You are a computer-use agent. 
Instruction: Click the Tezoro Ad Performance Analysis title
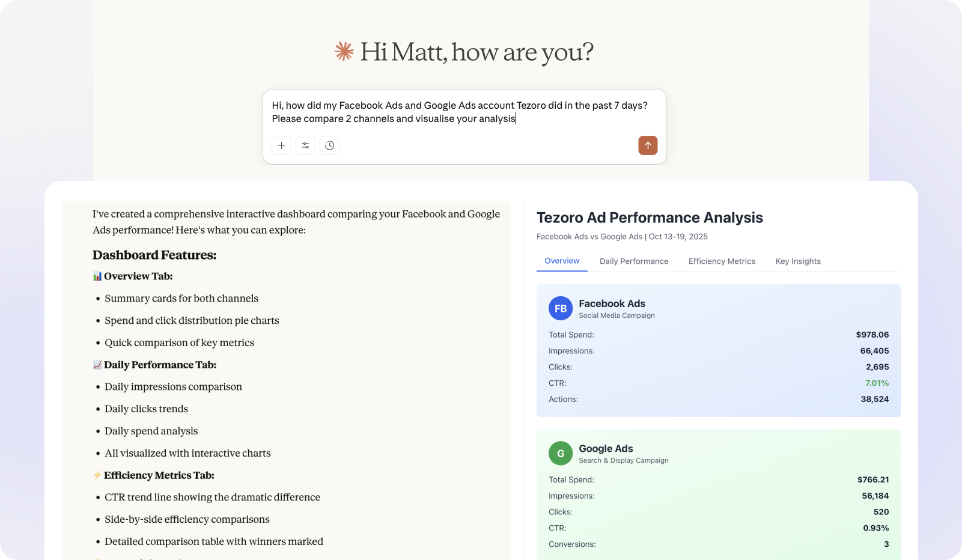[x=650, y=218]
